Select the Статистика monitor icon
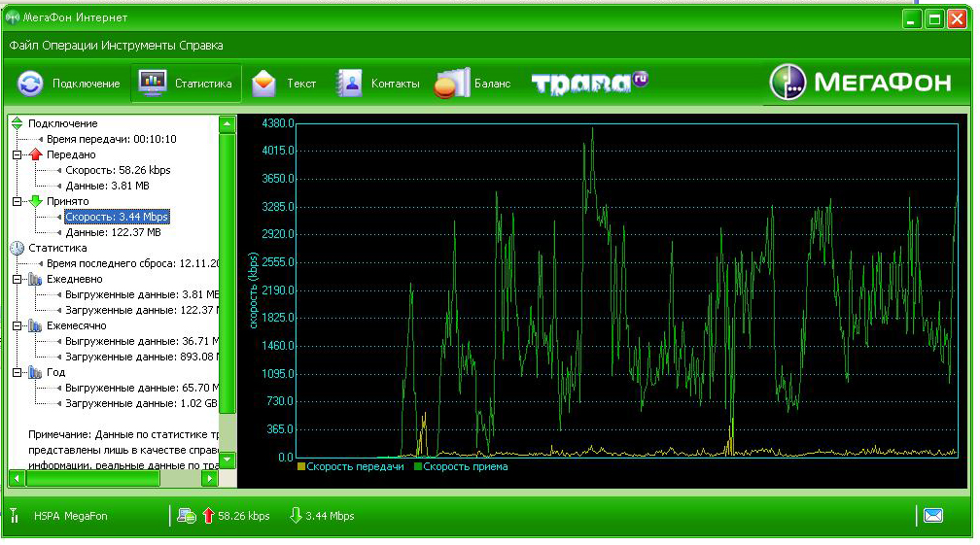The width and height of the screenshot is (980, 545). coord(153,83)
